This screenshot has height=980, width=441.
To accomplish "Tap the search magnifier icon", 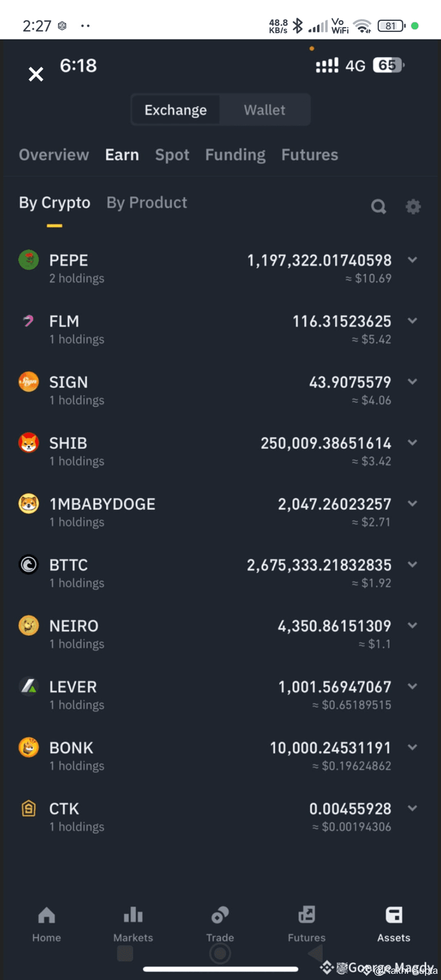I will click(x=379, y=207).
